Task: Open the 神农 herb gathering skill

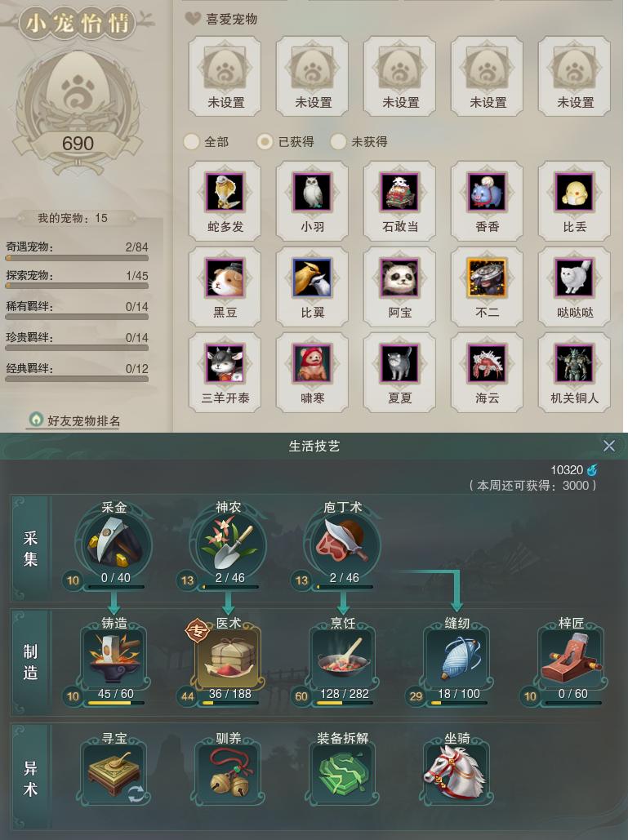Action: tap(229, 543)
